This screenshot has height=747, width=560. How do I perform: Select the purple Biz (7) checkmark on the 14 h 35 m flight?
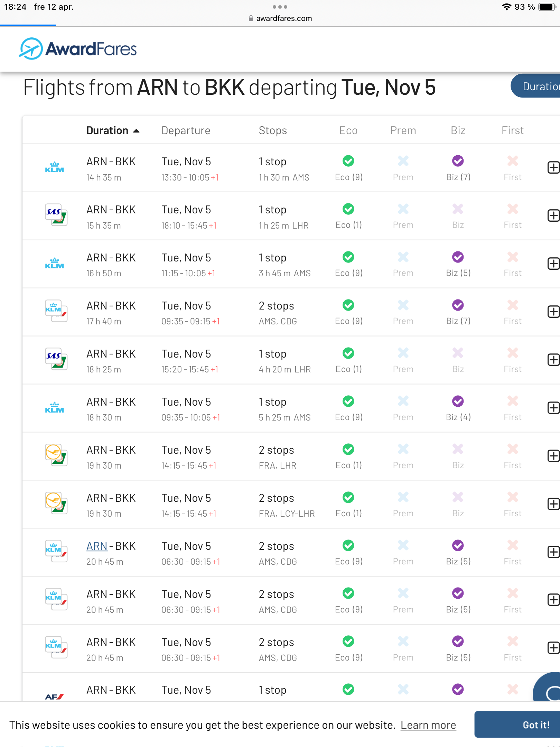tap(458, 161)
